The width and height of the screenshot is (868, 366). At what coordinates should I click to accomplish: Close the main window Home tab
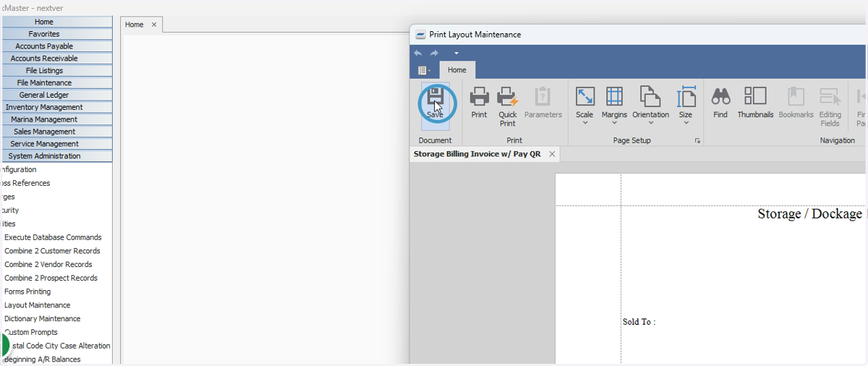click(x=154, y=25)
